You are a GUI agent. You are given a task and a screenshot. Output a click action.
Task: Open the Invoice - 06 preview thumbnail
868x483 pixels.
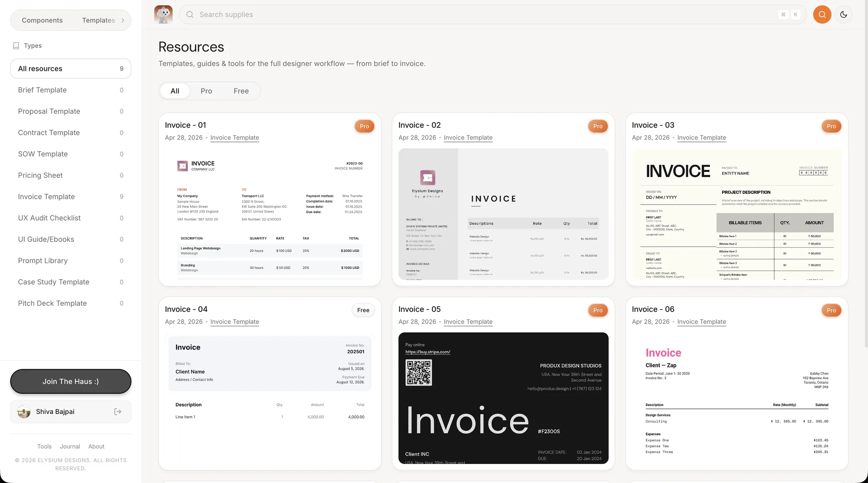tap(737, 398)
